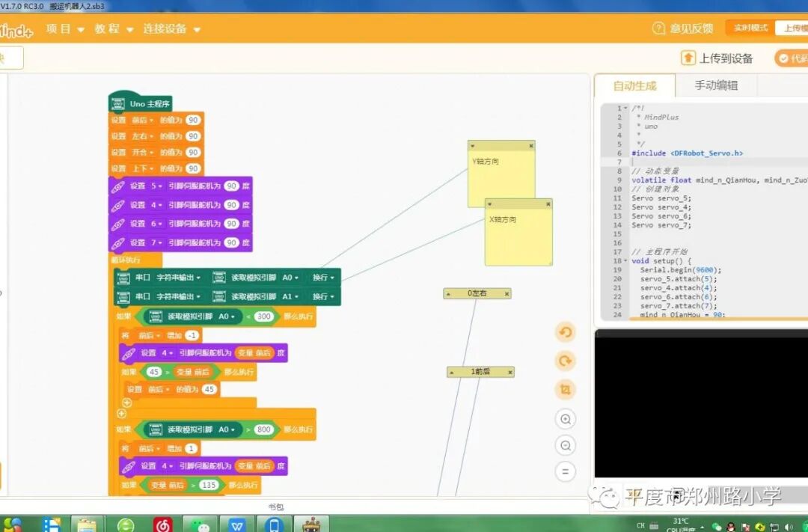This screenshot has width=808, height=532.
Task: Click the servo icon on pin 5 block
Action: 118,186
